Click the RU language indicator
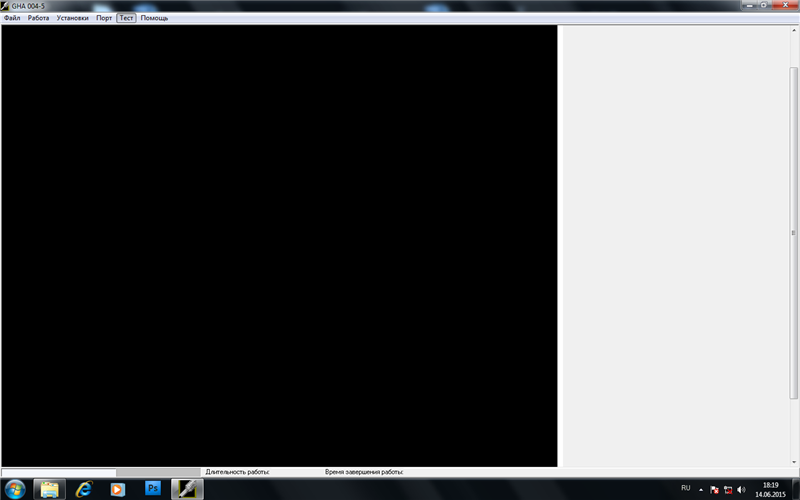 685,488
